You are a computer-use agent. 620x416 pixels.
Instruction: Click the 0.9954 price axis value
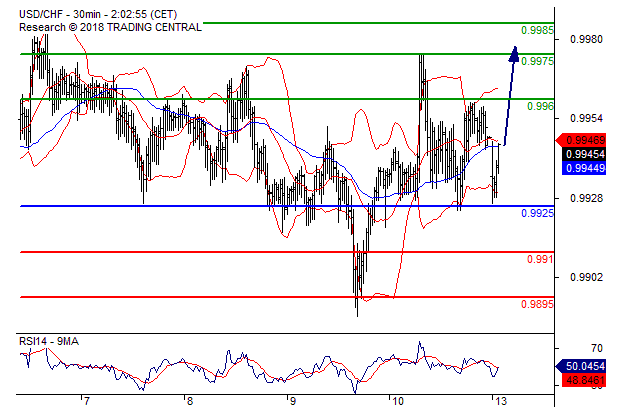click(586, 118)
